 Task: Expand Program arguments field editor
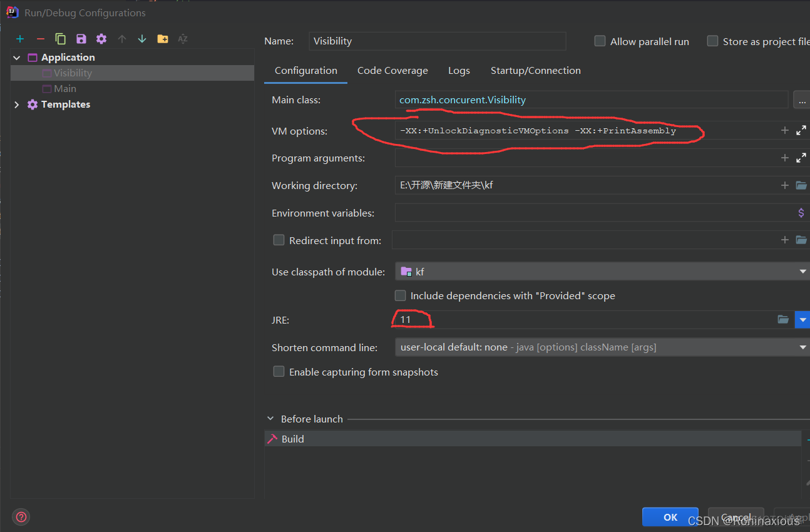click(801, 158)
